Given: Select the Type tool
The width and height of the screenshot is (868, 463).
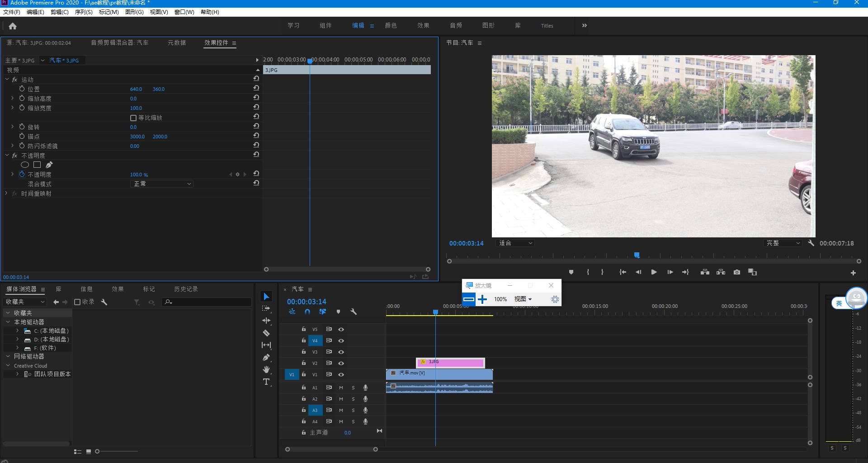Looking at the screenshot, I should (266, 382).
